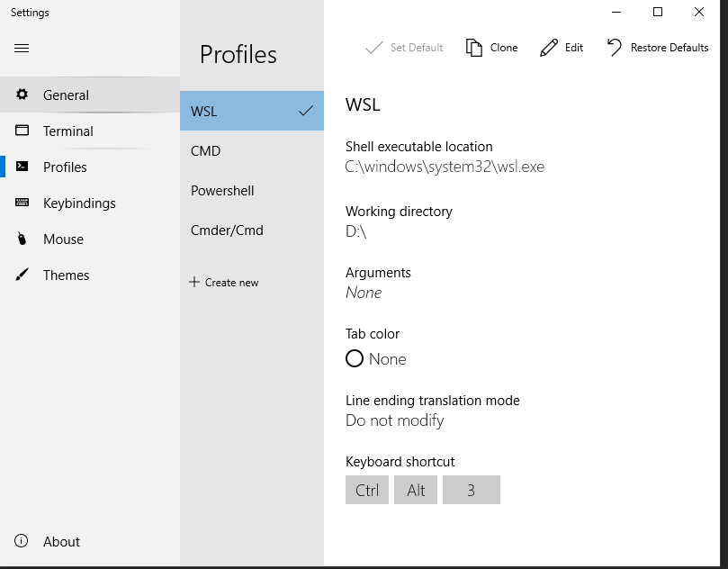728x569 pixels.
Task: Click the Themes brush icon
Action: point(22,275)
